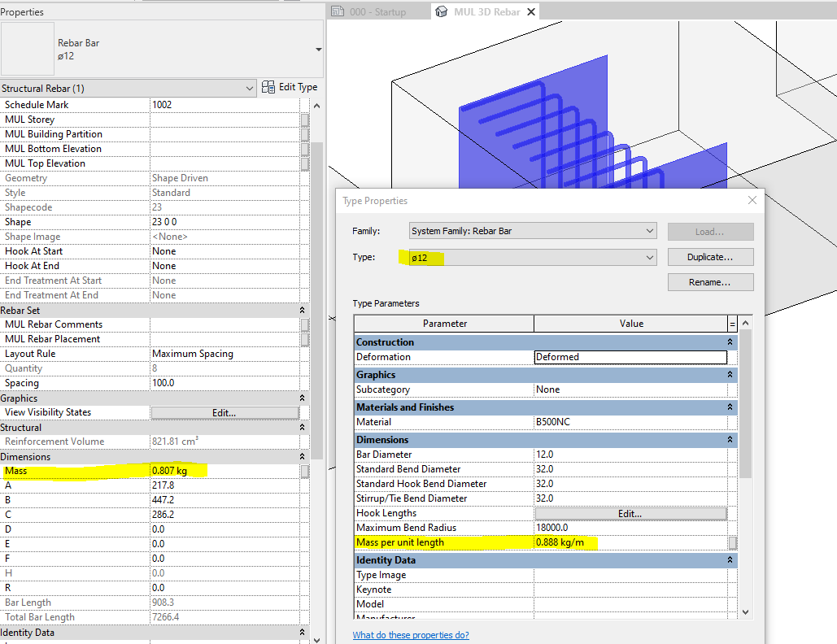Collapse the Construction parameter group
Viewport: 837px width, 644px height.
click(x=731, y=342)
